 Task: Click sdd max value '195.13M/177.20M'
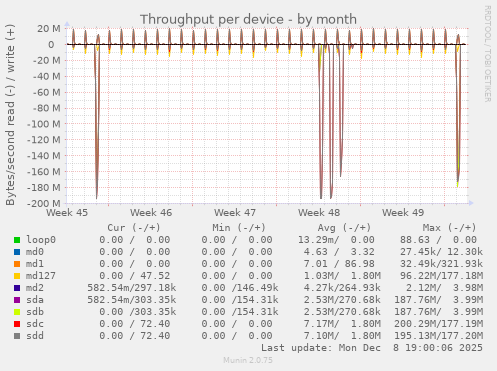point(438,336)
